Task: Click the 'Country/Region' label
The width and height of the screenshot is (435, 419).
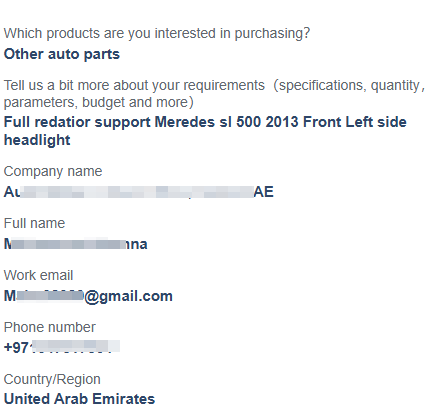Action: (x=52, y=379)
